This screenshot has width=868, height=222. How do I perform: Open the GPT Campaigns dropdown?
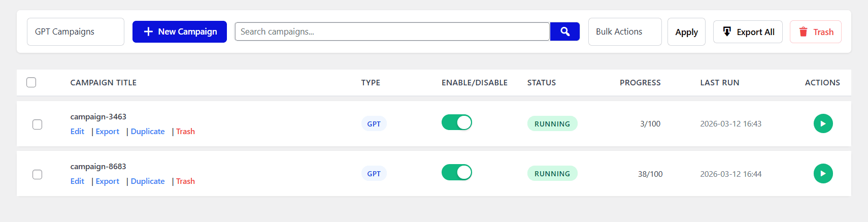coord(75,31)
